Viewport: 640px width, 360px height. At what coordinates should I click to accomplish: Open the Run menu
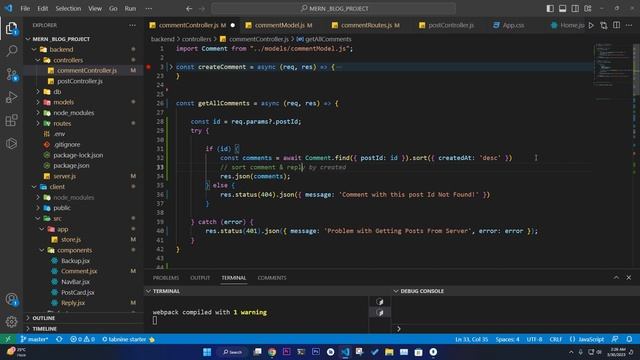pyautogui.click(x=130, y=9)
